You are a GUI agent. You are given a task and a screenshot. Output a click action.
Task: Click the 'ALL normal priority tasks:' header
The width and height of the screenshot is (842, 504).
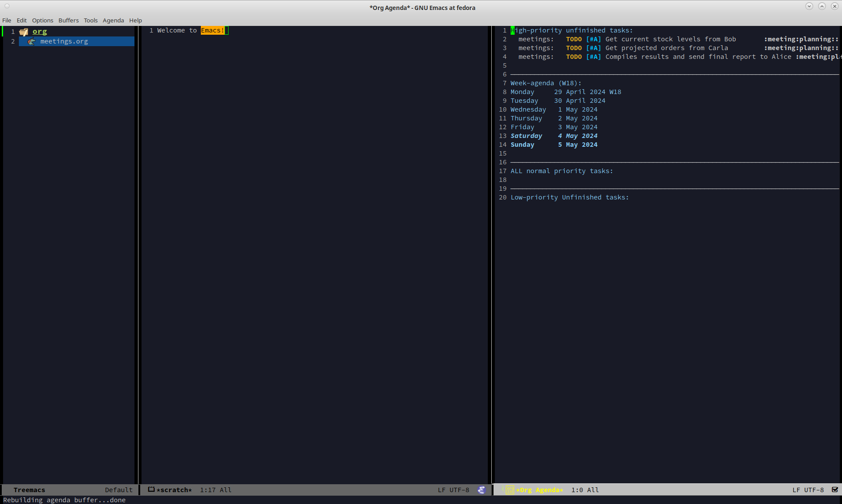pos(562,171)
